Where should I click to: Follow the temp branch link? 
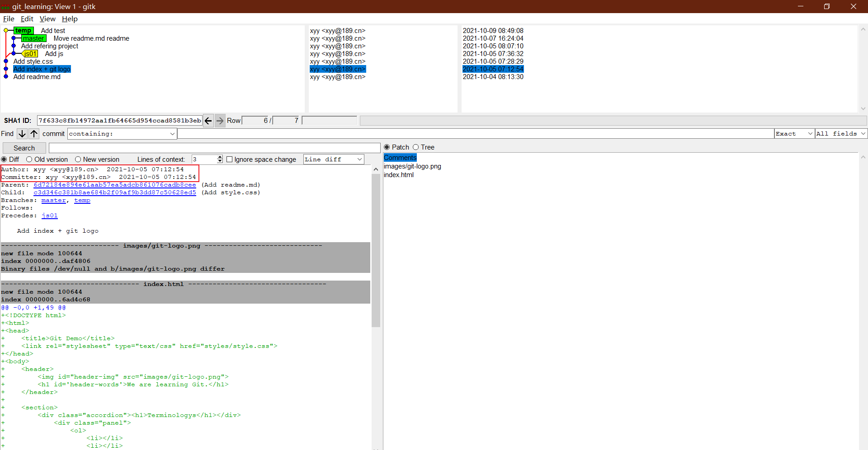click(x=82, y=200)
